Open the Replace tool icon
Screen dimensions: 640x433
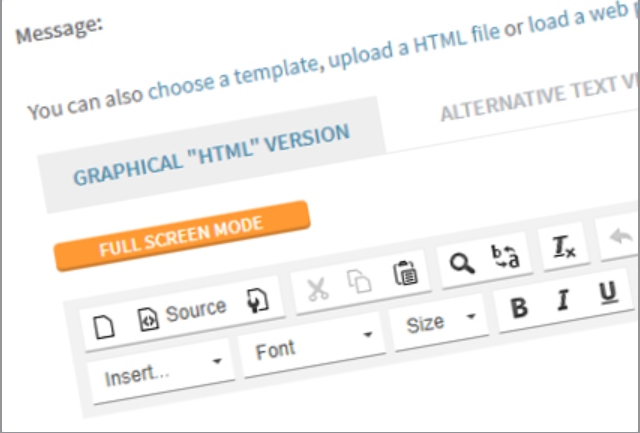[507, 256]
